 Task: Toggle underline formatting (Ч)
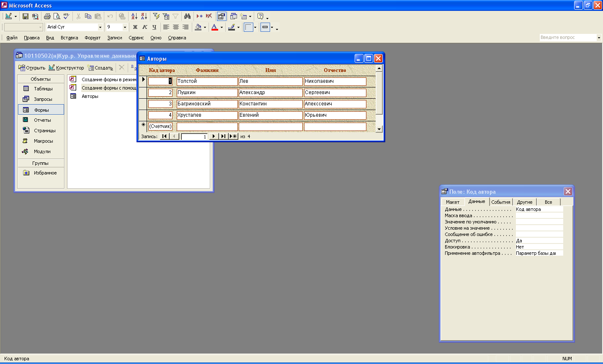pyautogui.click(x=154, y=27)
